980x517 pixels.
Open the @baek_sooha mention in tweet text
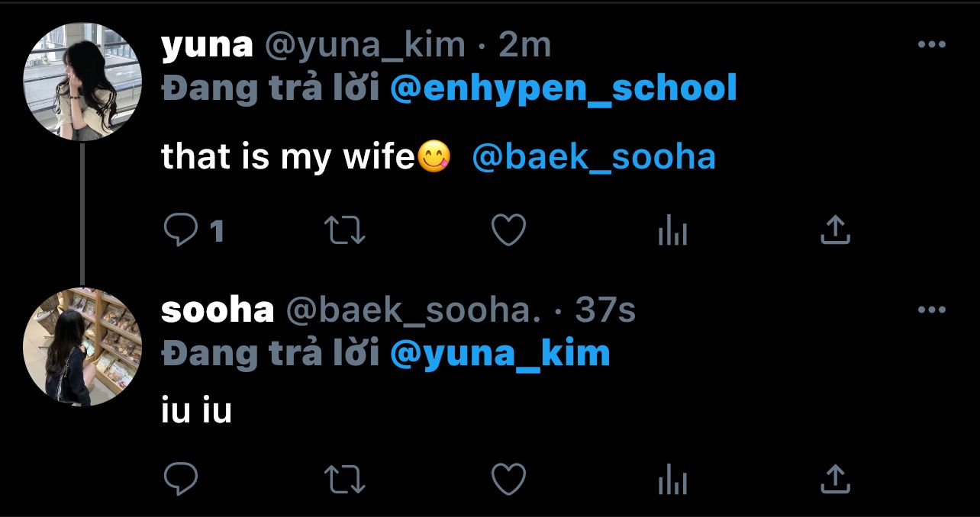click(x=594, y=158)
